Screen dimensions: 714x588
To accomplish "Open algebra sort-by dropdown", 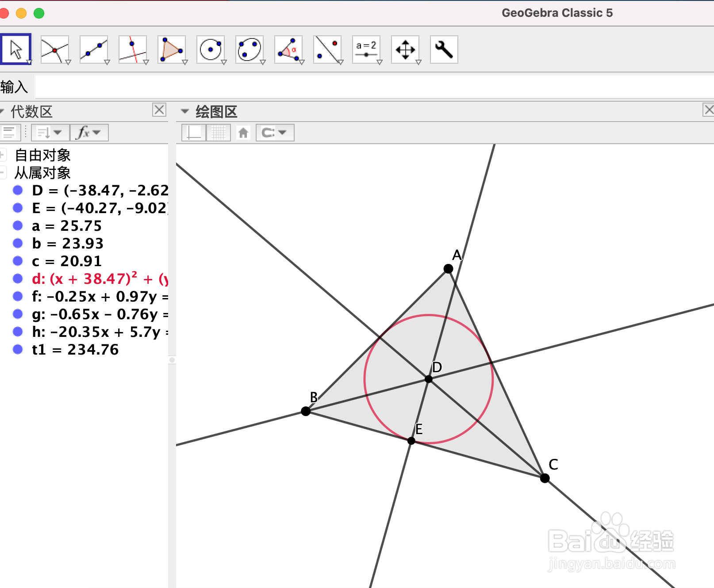I will [50, 133].
